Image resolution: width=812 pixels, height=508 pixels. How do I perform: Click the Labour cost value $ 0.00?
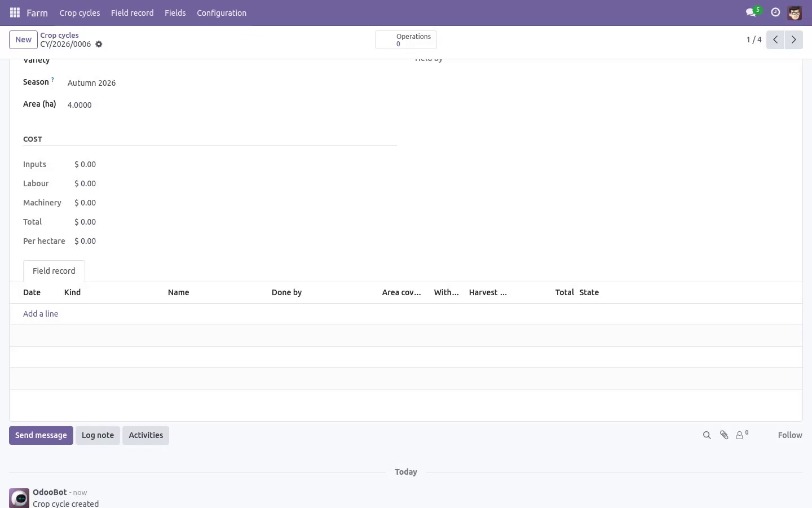coord(85,183)
